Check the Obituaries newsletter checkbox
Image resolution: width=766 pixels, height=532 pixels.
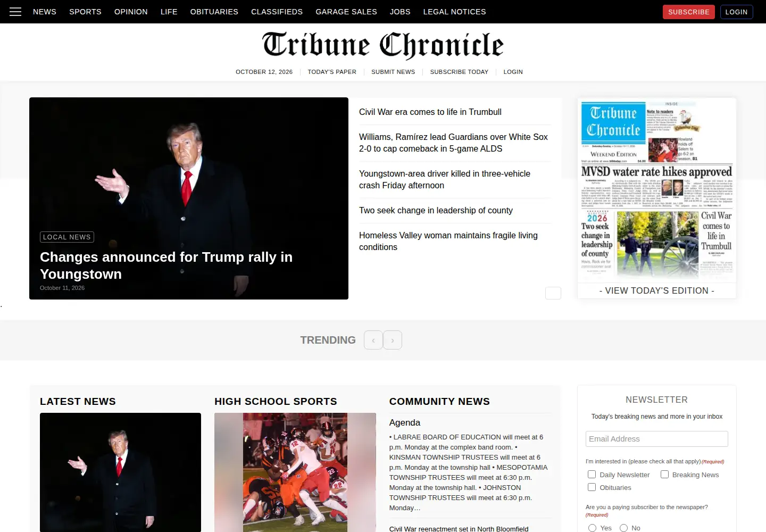(592, 487)
